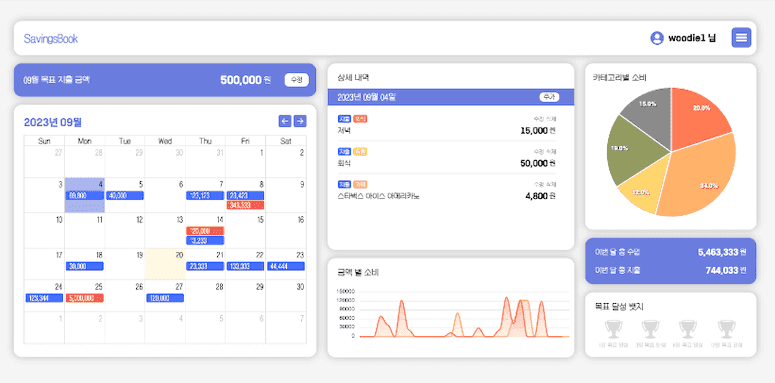The height and width of the screenshot is (383, 775).
Task: Click the user profile avatar icon
Action: click(x=656, y=38)
